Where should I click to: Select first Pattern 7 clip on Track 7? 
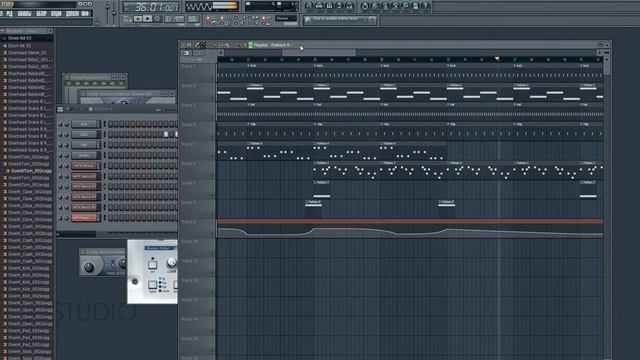tap(322, 190)
